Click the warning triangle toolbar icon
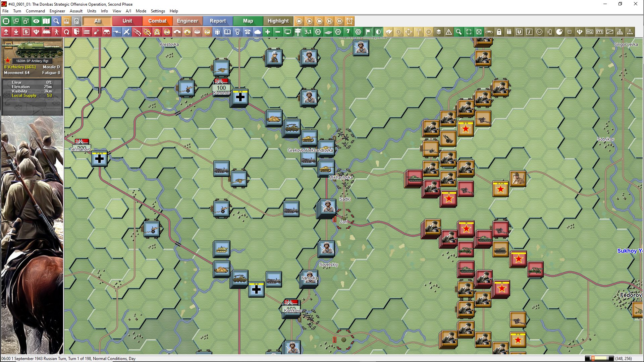 [x=449, y=32]
